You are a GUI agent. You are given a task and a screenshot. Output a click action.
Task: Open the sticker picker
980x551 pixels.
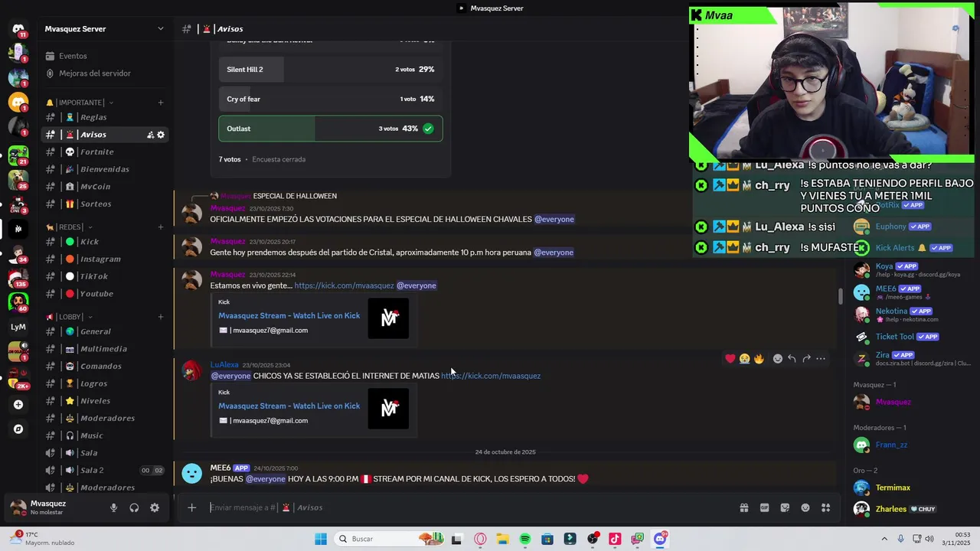[785, 507]
